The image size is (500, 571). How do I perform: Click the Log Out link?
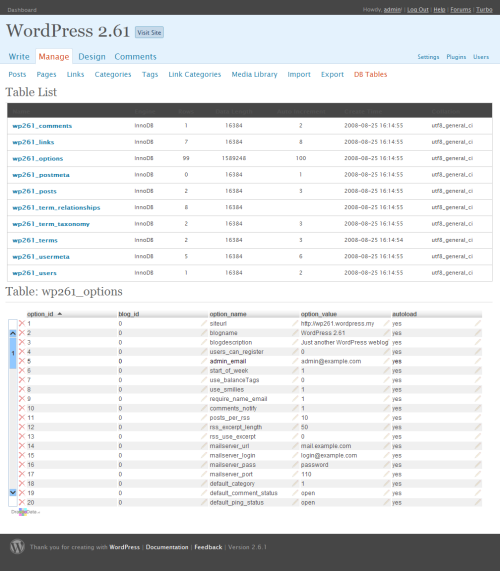[418, 10]
